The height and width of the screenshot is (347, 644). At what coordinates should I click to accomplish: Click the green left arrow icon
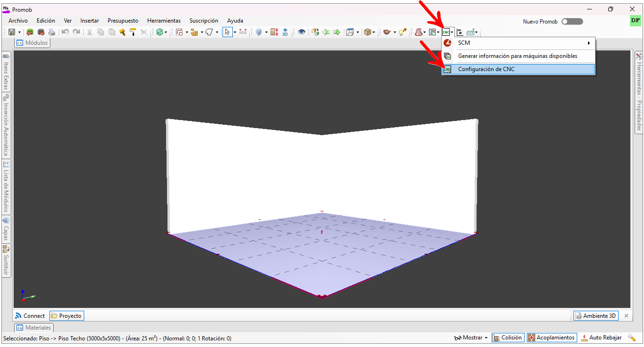(326, 32)
